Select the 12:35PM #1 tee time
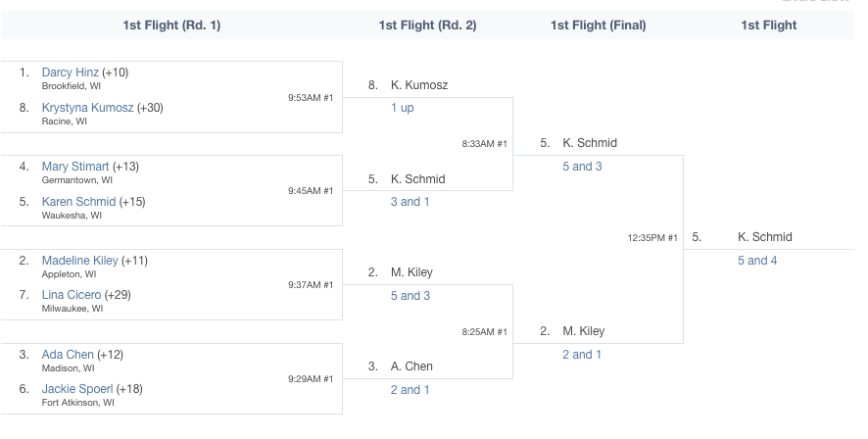Viewport: 868px width, 439px height. [652, 238]
